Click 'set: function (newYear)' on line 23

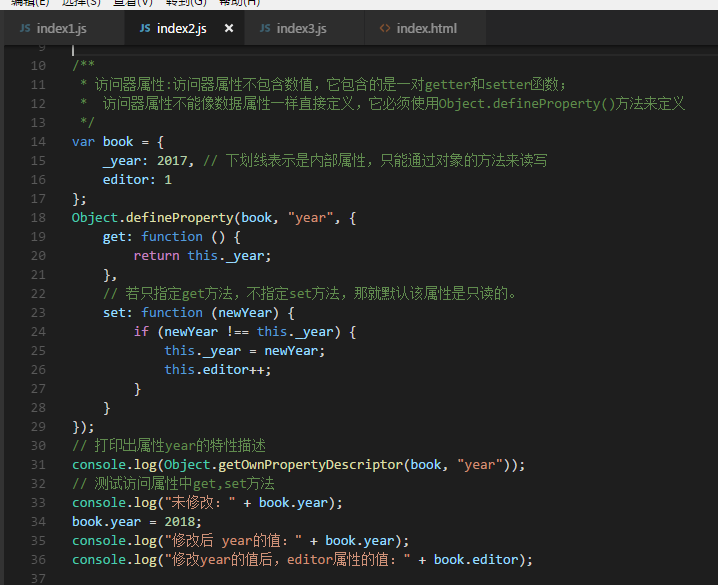pos(190,313)
